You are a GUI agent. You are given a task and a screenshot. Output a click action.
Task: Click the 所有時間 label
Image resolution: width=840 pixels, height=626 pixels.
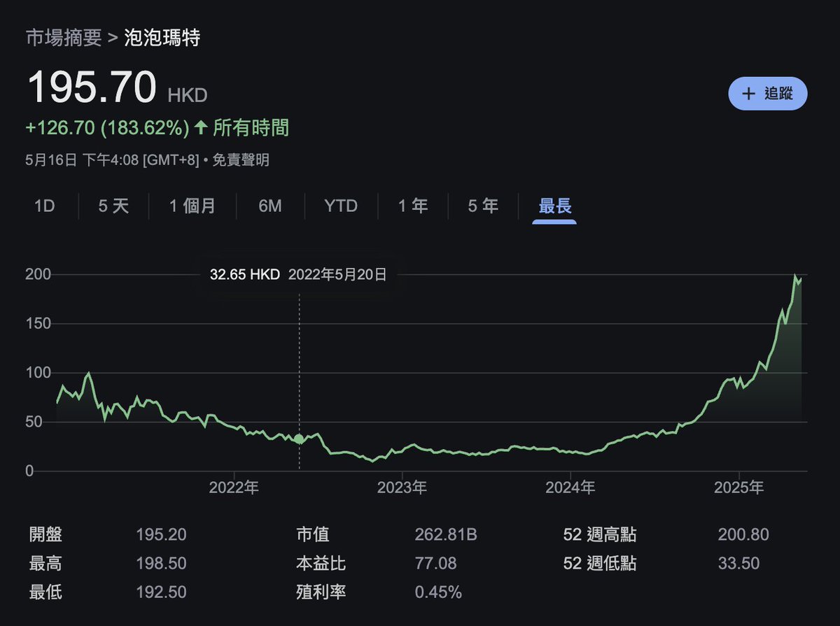point(251,128)
